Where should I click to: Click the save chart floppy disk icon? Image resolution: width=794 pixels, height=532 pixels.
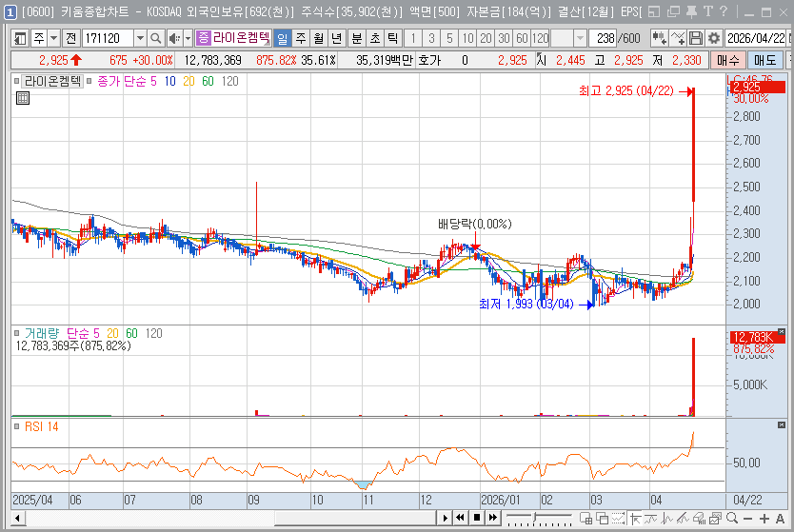(696, 38)
